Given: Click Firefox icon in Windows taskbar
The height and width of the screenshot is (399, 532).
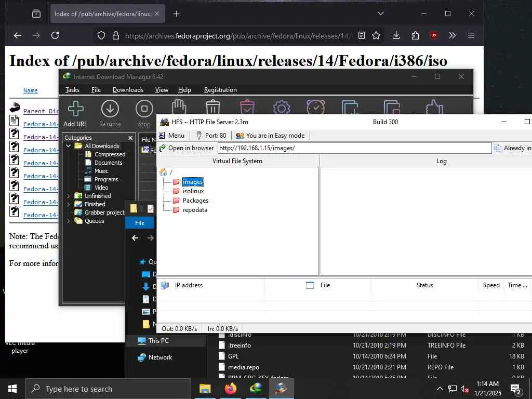Looking at the screenshot, I should click(230, 389).
